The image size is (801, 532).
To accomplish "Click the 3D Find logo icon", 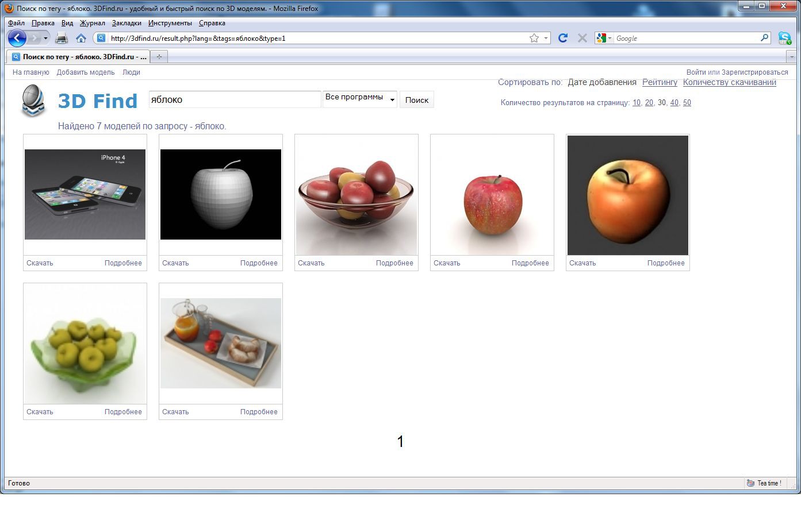I will click(x=33, y=101).
